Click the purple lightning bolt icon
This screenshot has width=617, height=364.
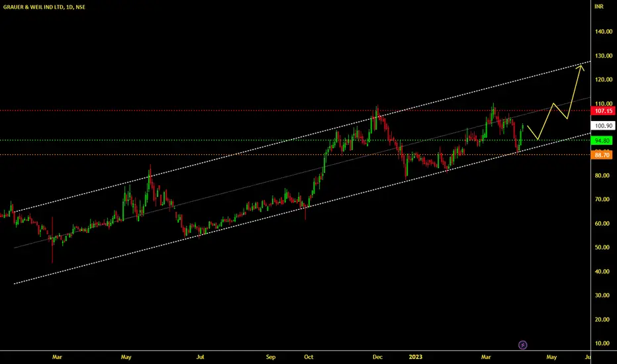[x=522, y=345]
